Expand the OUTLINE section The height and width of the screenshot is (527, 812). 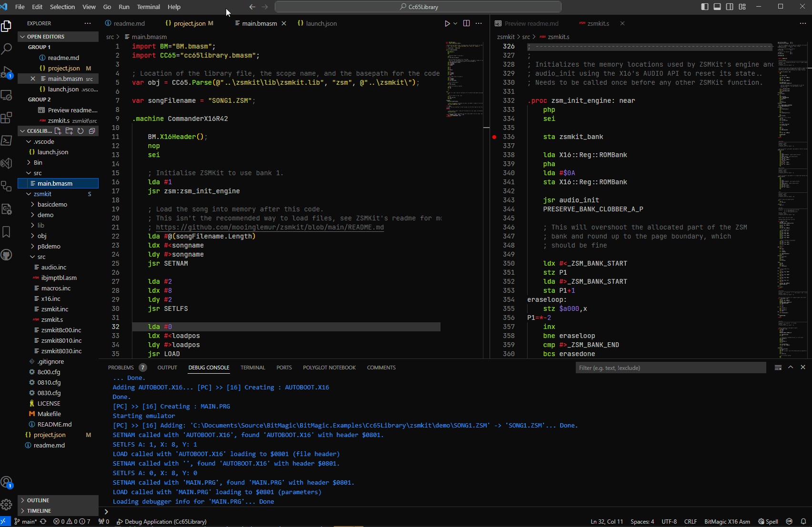coord(58,500)
